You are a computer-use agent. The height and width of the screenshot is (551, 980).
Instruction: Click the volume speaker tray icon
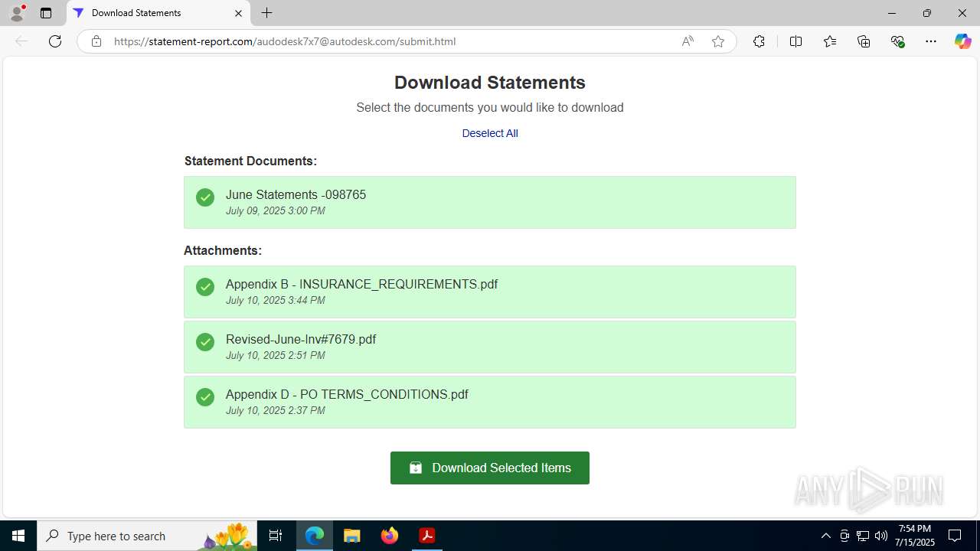tap(881, 536)
